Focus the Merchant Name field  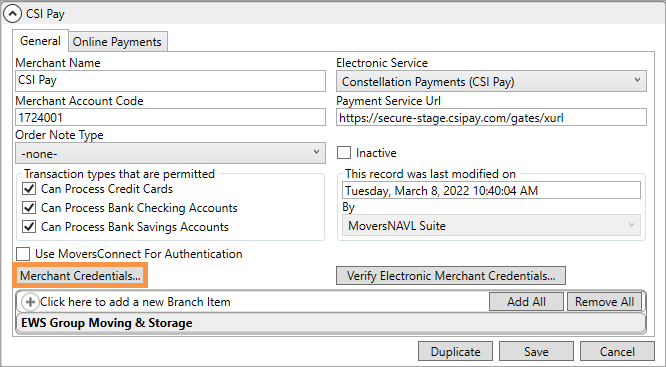(x=170, y=81)
